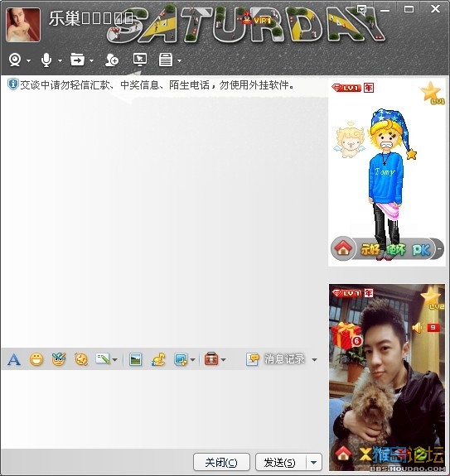Click the contact name 乐巢 in title
The image size is (450, 476).
pos(65,18)
